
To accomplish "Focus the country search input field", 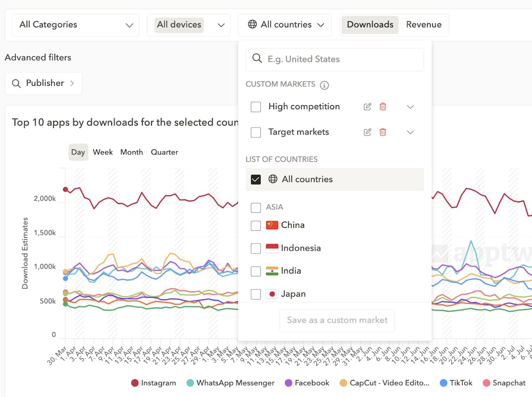I will pos(335,60).
